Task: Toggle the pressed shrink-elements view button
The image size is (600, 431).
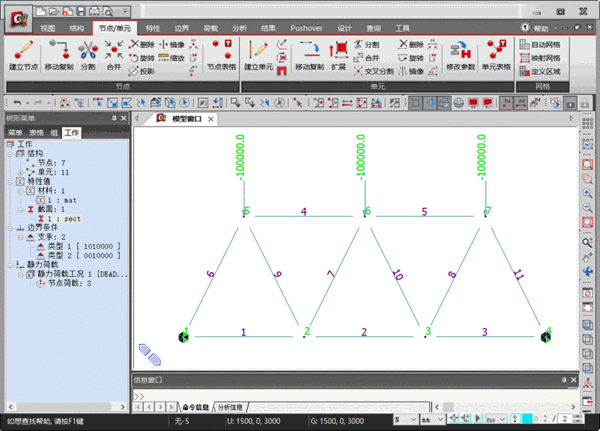Action: click(415, 103)
